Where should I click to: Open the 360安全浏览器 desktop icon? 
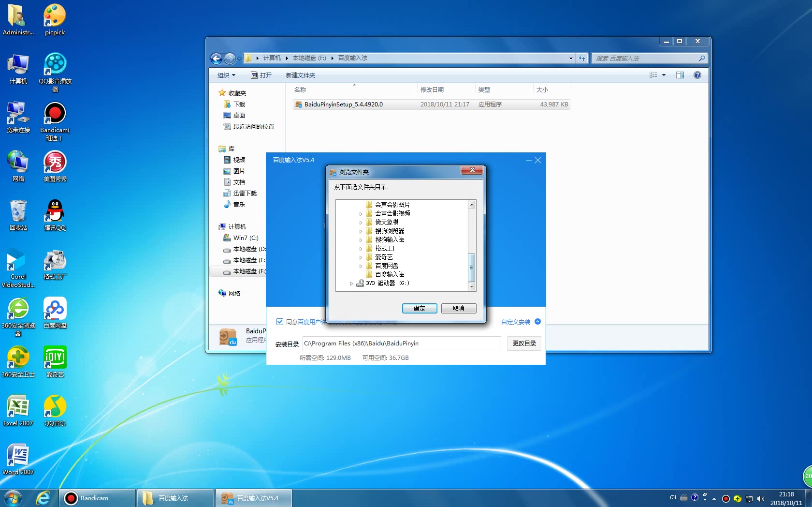(18, 316)
